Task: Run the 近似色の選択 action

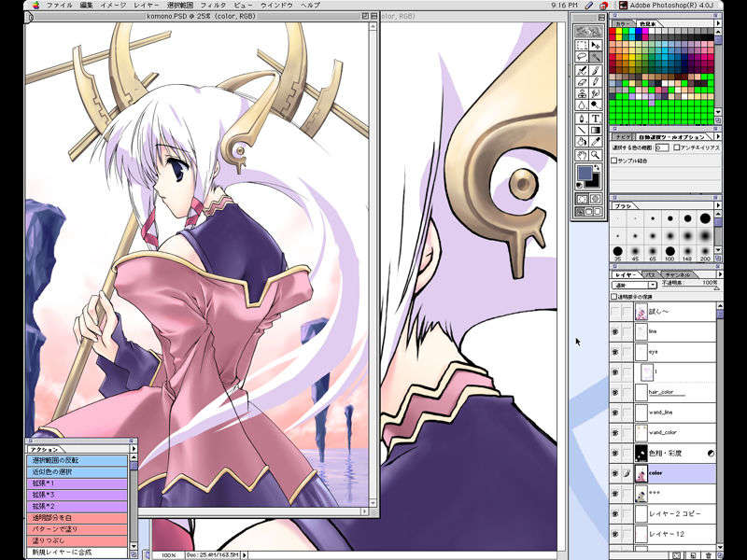Action: click(x=78, y=472)
